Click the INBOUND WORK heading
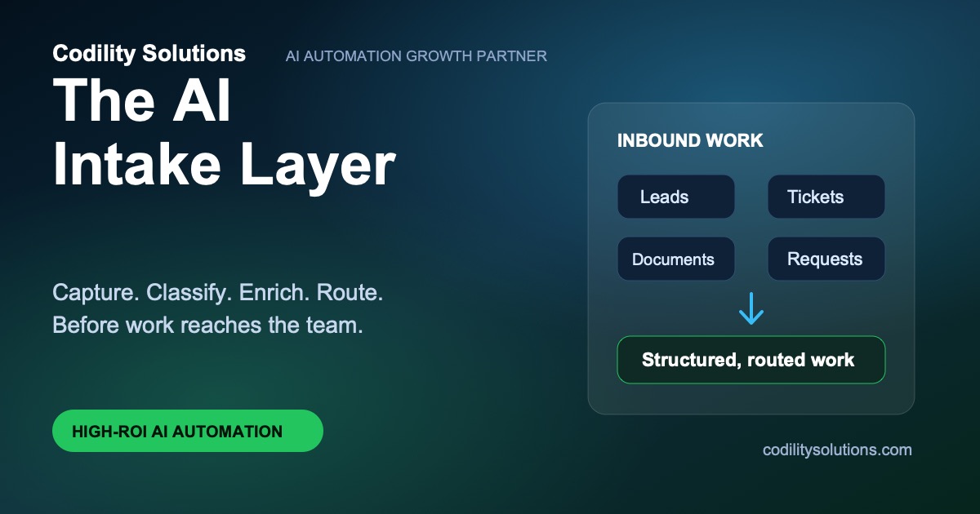 (x=690, y=140)
